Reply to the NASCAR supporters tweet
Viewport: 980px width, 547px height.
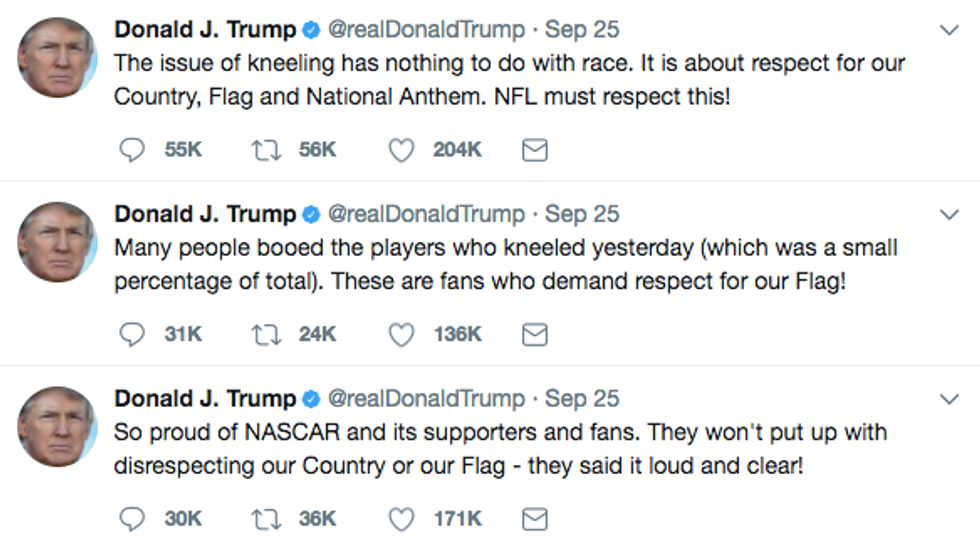pos(132,518)
